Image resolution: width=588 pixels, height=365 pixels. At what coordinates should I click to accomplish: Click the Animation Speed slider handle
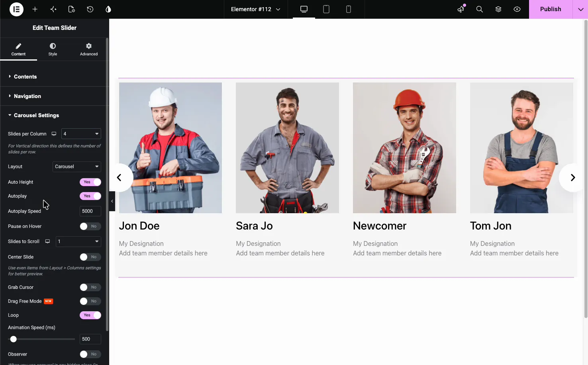coord(14,339)
